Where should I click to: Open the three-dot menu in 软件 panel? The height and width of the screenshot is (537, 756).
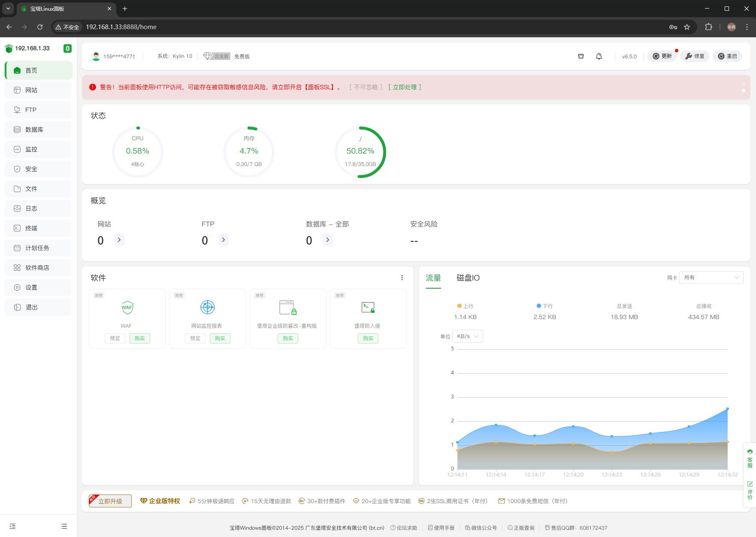pos(402,278)
